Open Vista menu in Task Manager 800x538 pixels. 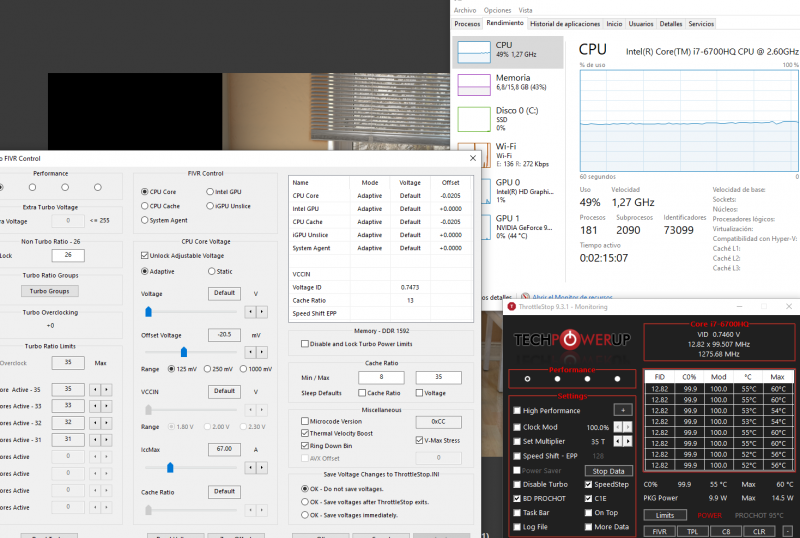pos(526,10)
